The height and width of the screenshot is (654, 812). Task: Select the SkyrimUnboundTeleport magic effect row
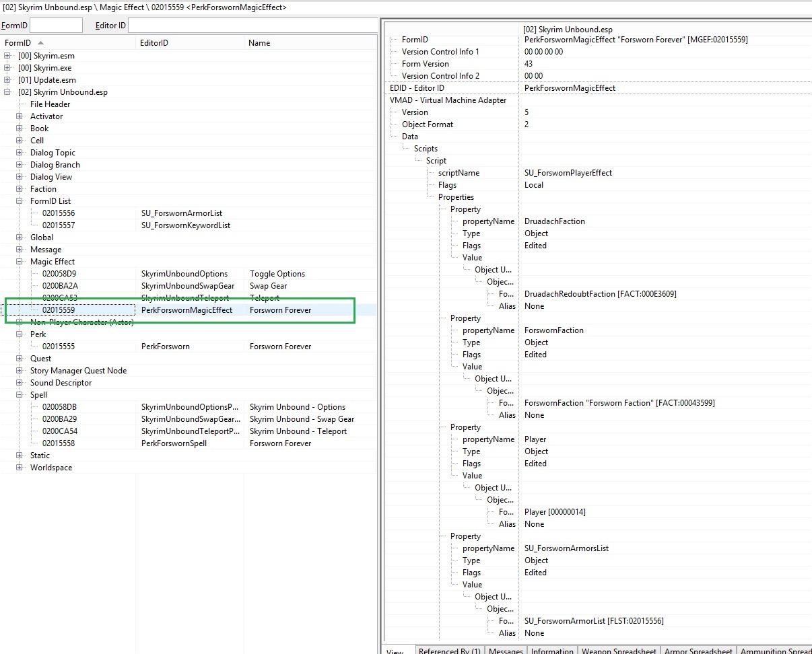click(189, 298)
